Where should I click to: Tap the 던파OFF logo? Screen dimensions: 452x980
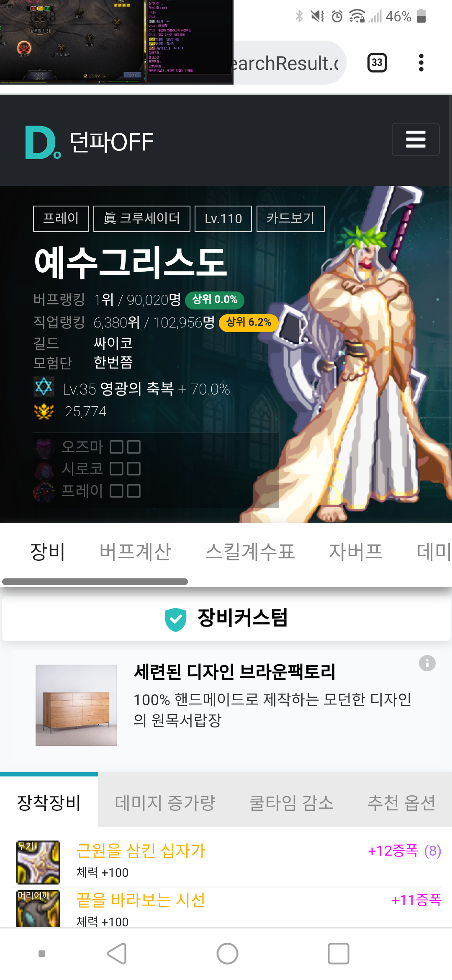90,142
